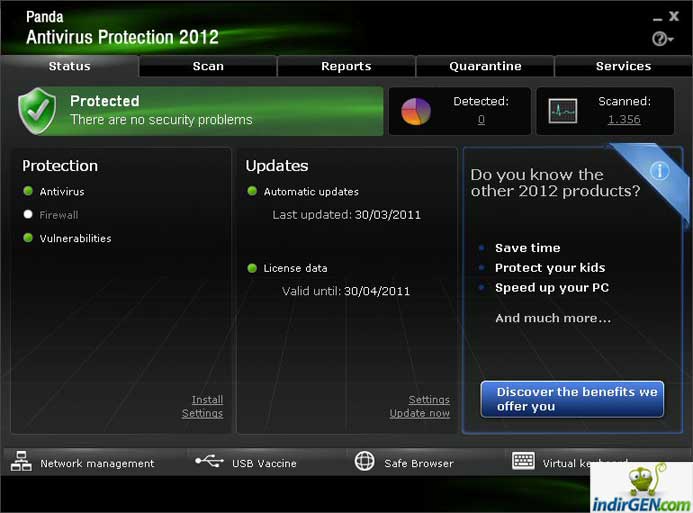Screen dimensions: 693x513
Task: Click Automatic updates green status indicator
Action: pos(252,191)
